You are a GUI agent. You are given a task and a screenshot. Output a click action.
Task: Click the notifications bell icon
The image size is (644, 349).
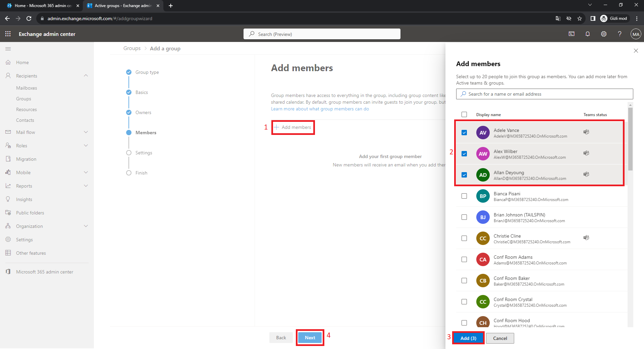click(588, 34)
